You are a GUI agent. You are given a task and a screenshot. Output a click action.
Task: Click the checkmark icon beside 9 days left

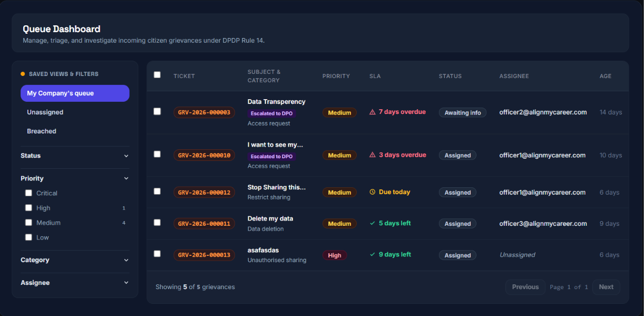(x=373, y=254)
